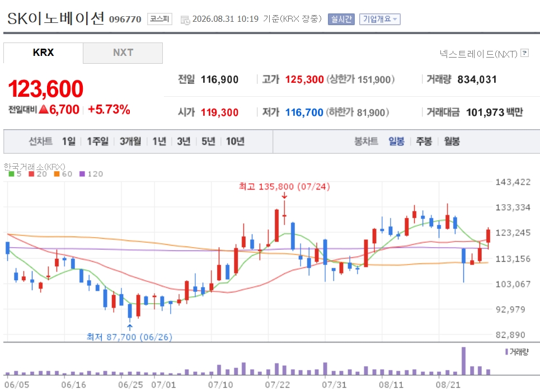Select the 5년 line chart period
Image resolution: width=540 pixels, height=392 pixels.
208,141
